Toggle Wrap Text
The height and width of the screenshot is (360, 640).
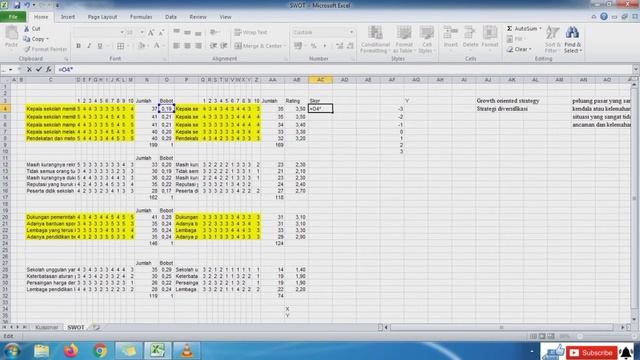(x=251, y=32)
